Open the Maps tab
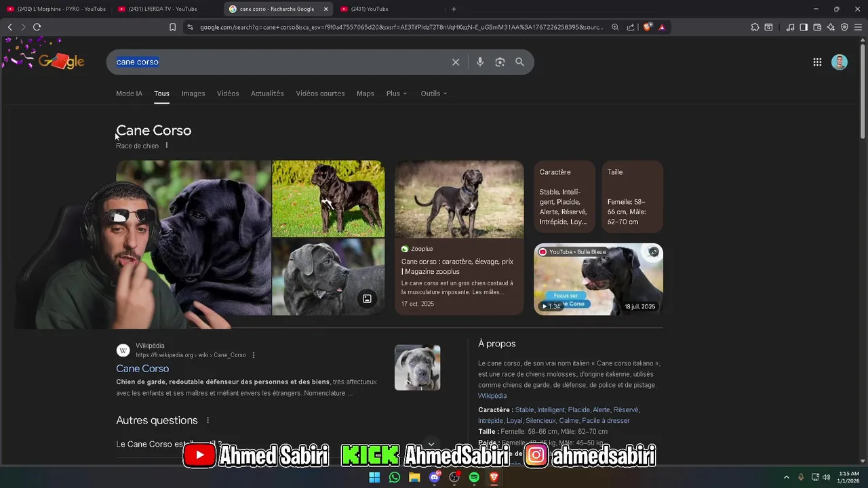Screen dimensions: 868x488 coord(366,94)
